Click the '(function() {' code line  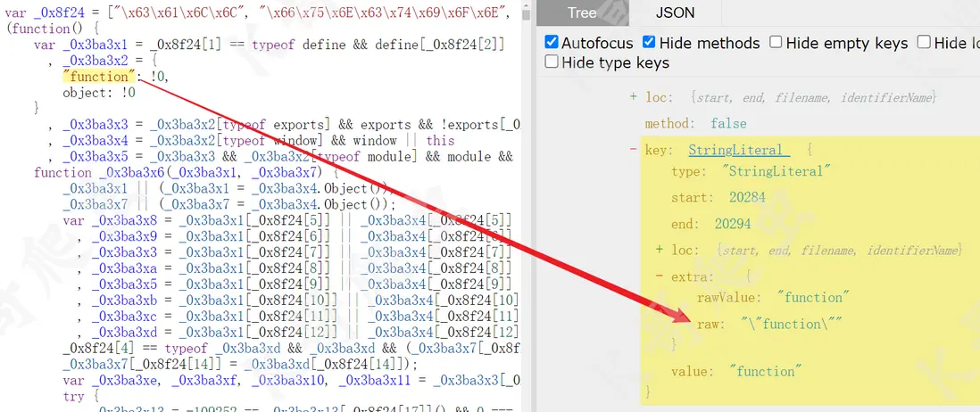pyautogui.click(x=52, y=29)
